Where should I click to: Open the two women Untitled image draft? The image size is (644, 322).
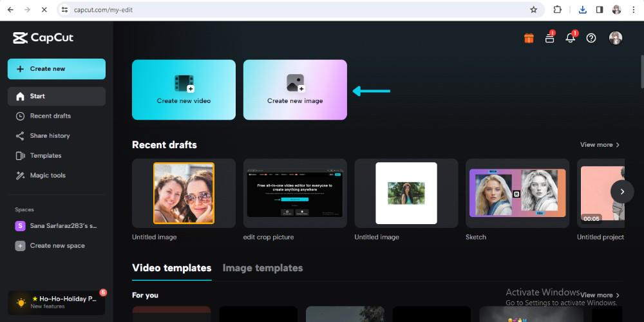point(184,193)
